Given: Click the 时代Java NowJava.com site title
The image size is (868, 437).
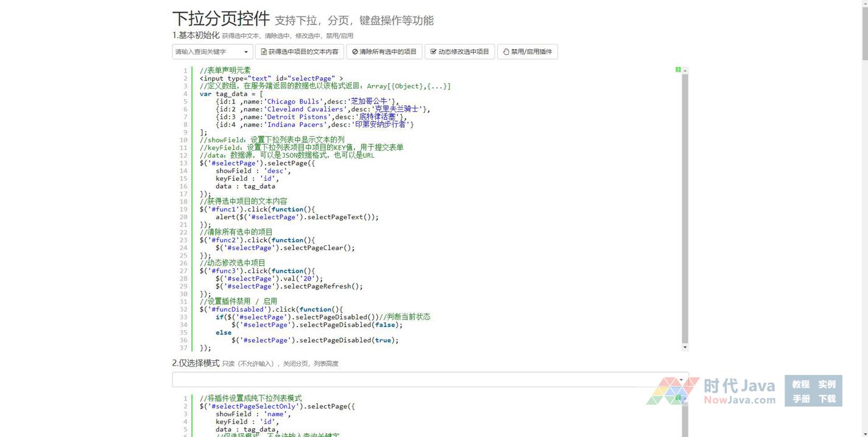Looking at the screenshot, I should 739,391.
